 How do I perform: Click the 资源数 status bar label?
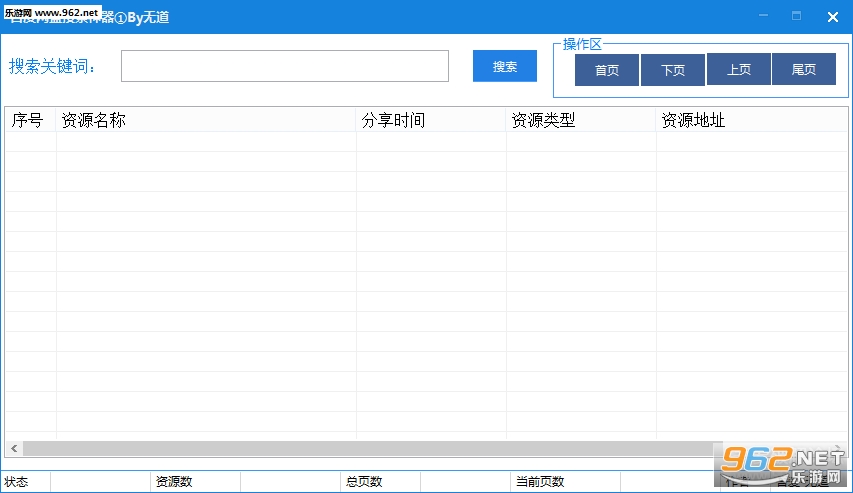point(173,482)
